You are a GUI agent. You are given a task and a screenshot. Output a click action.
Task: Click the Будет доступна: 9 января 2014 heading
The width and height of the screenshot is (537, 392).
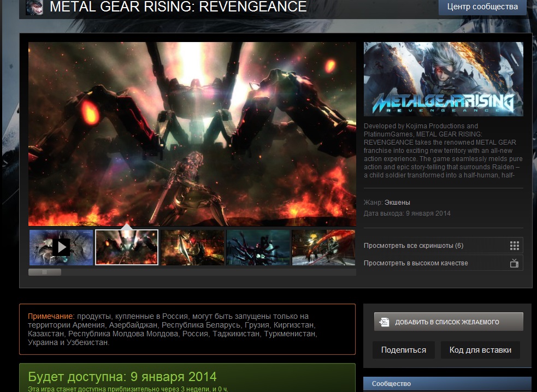click(122, 377)
